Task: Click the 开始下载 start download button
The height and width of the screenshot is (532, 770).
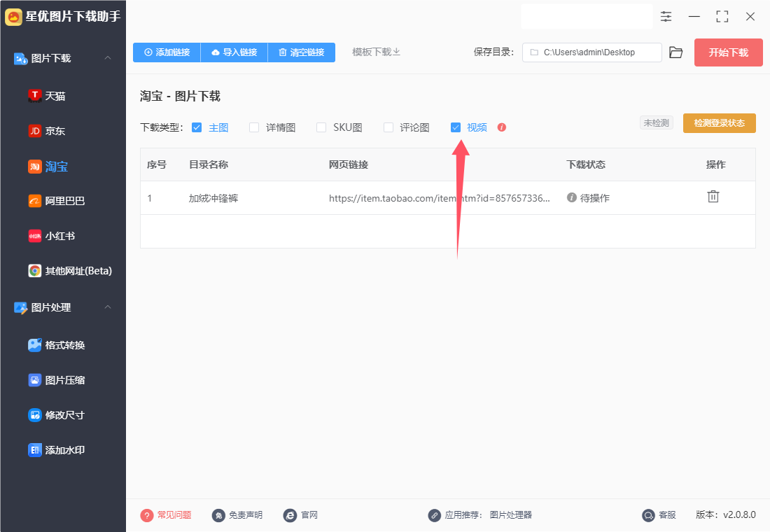Action: (x=728, y=52)
